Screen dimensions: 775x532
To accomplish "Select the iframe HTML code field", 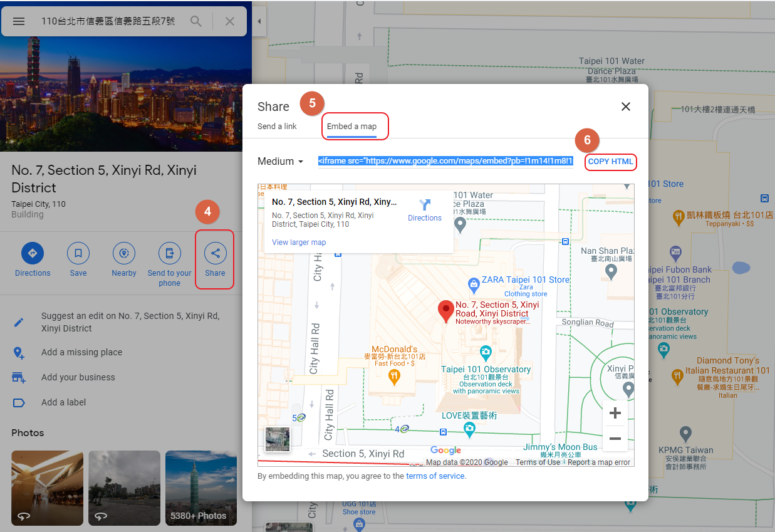I will point(445,162).
